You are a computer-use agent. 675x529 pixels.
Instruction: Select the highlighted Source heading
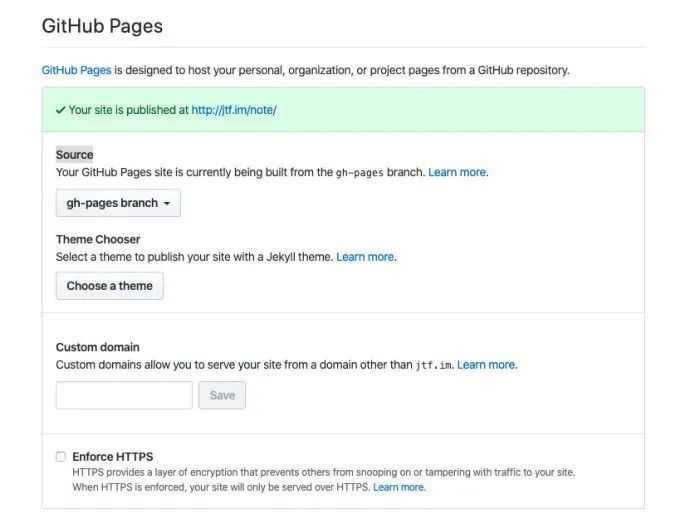pyautogui.click(x=74, y=155)
